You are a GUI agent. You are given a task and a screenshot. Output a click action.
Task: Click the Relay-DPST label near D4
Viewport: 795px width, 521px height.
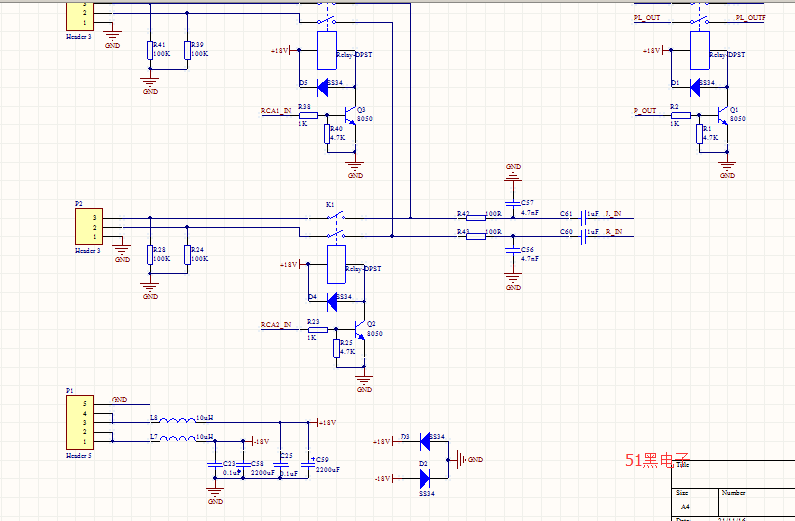coord(363,269)
